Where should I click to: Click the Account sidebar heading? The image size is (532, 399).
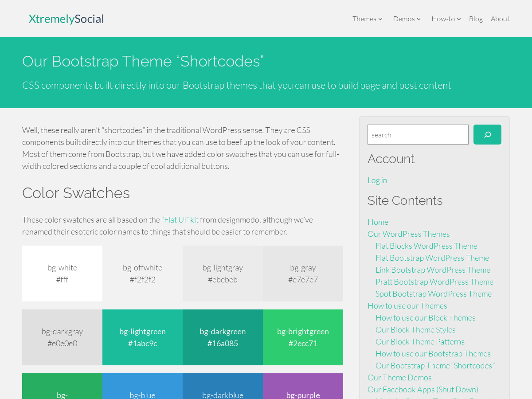[x=391, y=159]
